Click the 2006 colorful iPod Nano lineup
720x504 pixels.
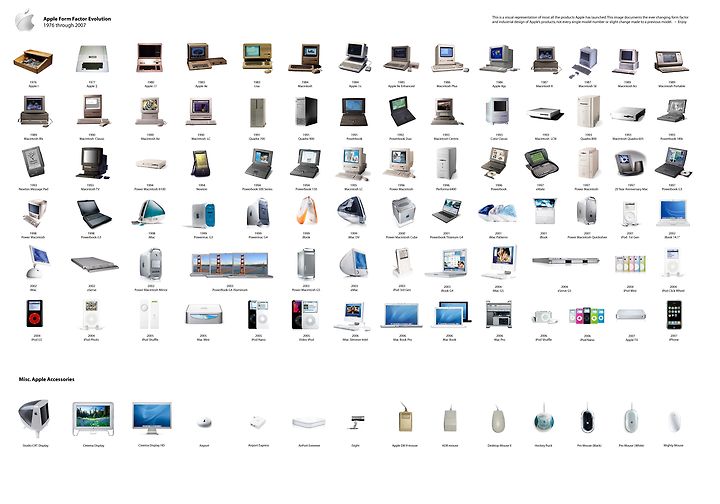click(586, 316)
